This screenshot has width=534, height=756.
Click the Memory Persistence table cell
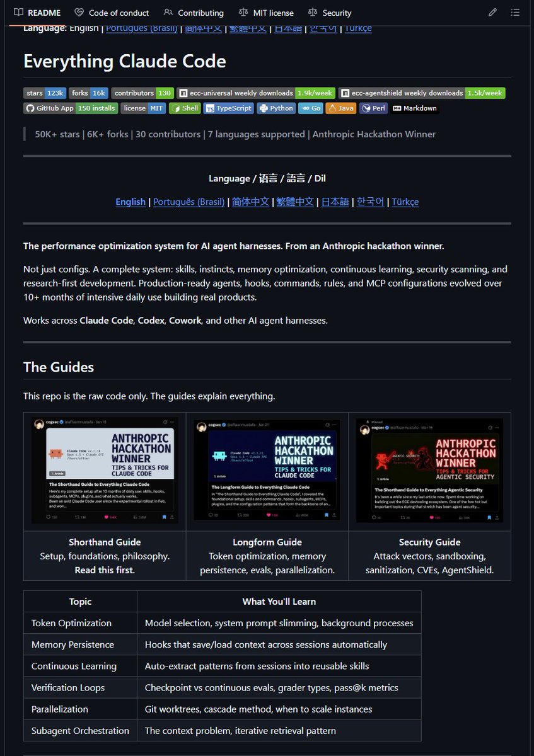(x=80, y=644)
